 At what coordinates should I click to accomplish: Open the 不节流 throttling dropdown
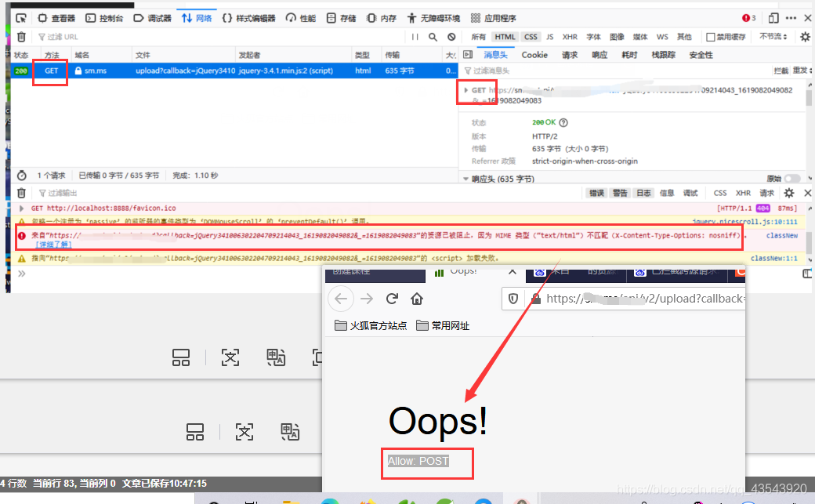[x=773, y=37]
